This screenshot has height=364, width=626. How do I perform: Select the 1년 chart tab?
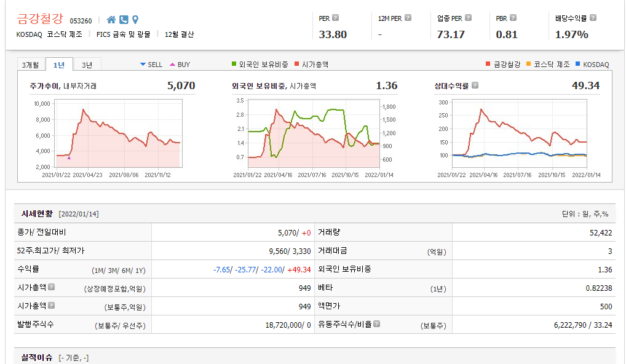[59, 65]
